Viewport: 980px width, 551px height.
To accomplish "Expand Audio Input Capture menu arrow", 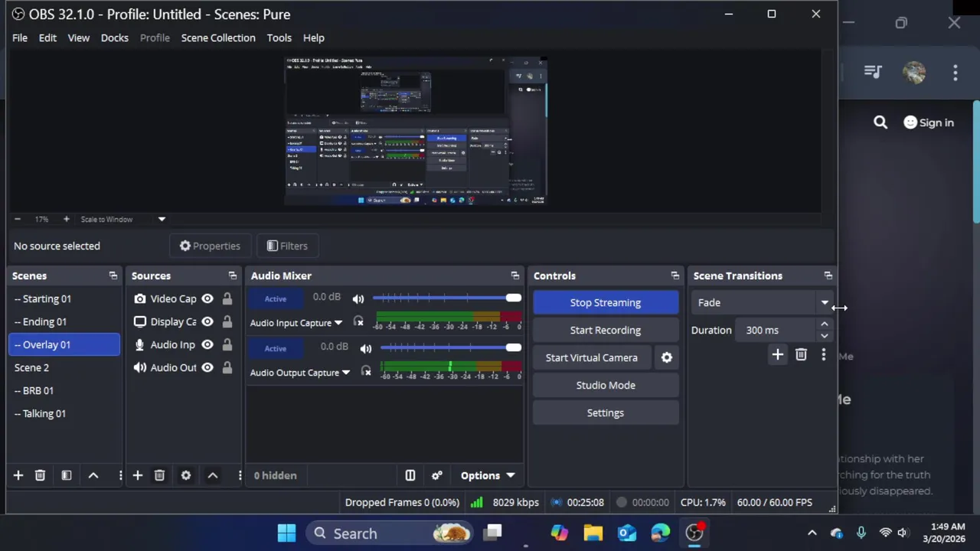I will 338,323.
